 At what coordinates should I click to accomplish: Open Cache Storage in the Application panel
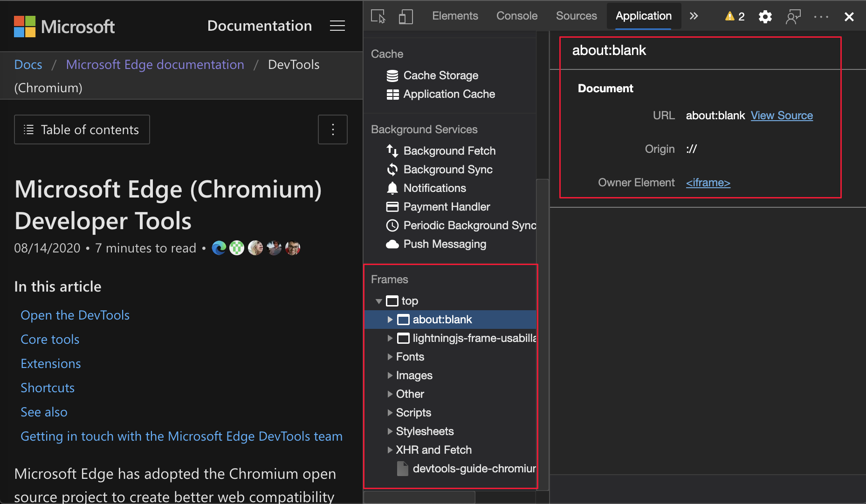click(x=440, y=75)
